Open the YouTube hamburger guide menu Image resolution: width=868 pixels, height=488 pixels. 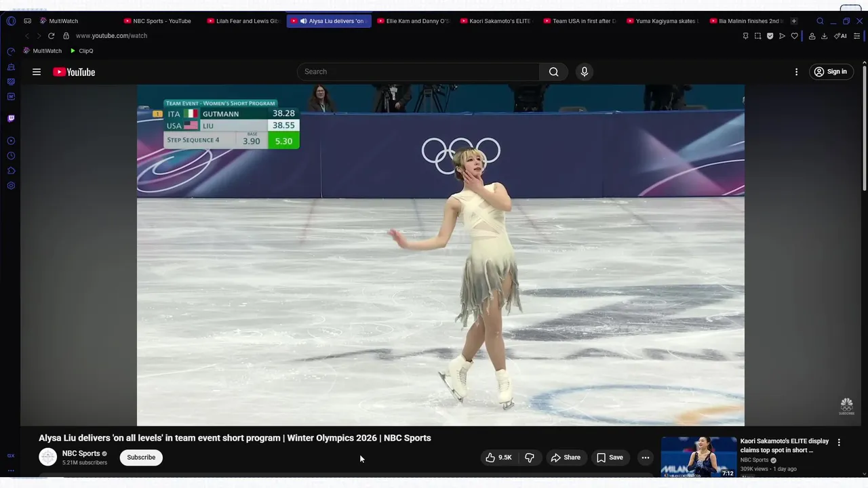[x=37, y=72]
